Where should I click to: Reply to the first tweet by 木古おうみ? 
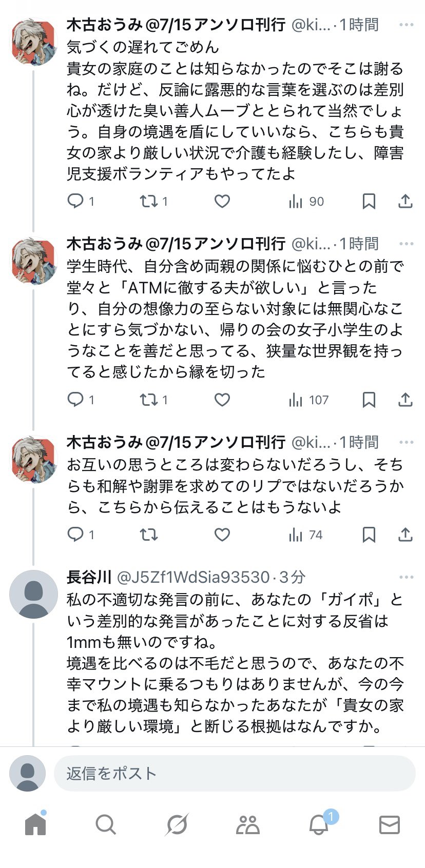[x=76, y=201]
